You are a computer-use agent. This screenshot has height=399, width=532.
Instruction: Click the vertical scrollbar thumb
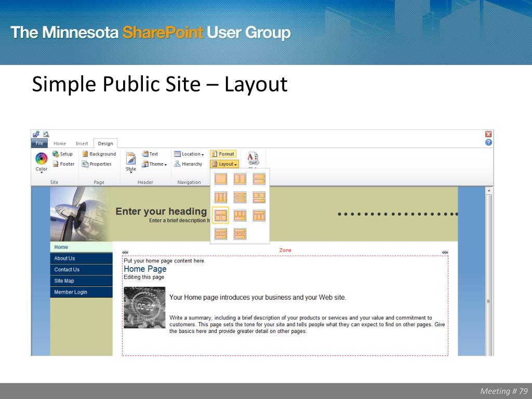pos(489,275)
